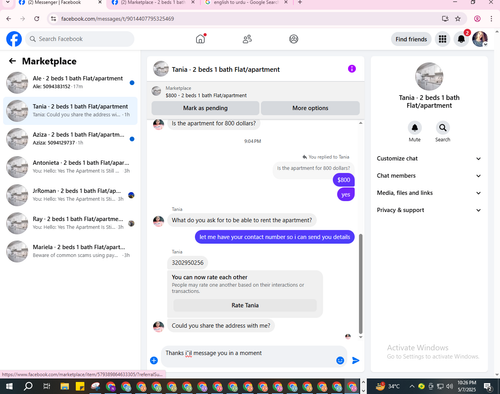Click Find friends button

coord(411,39)
